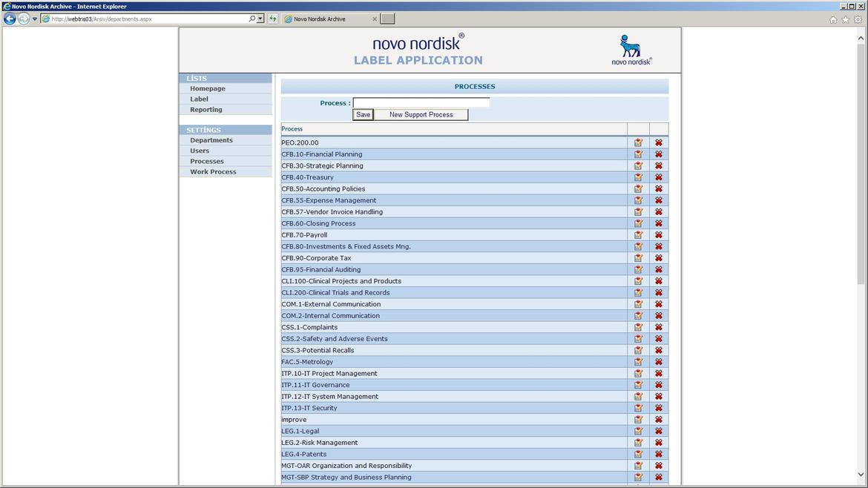This screenshot has width=868, height=488.
Task: Go forward using the browser forward arrow
Action: 23,19
